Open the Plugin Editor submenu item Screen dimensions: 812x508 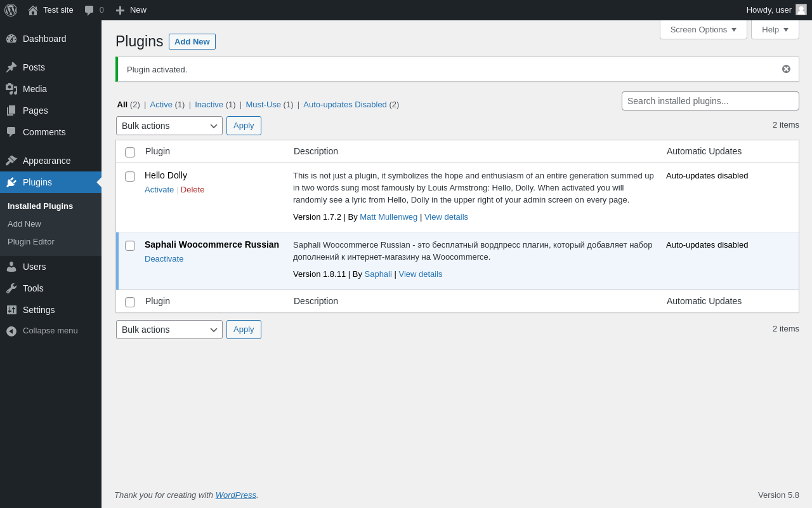pyautogui.click(x=31, y=242)
